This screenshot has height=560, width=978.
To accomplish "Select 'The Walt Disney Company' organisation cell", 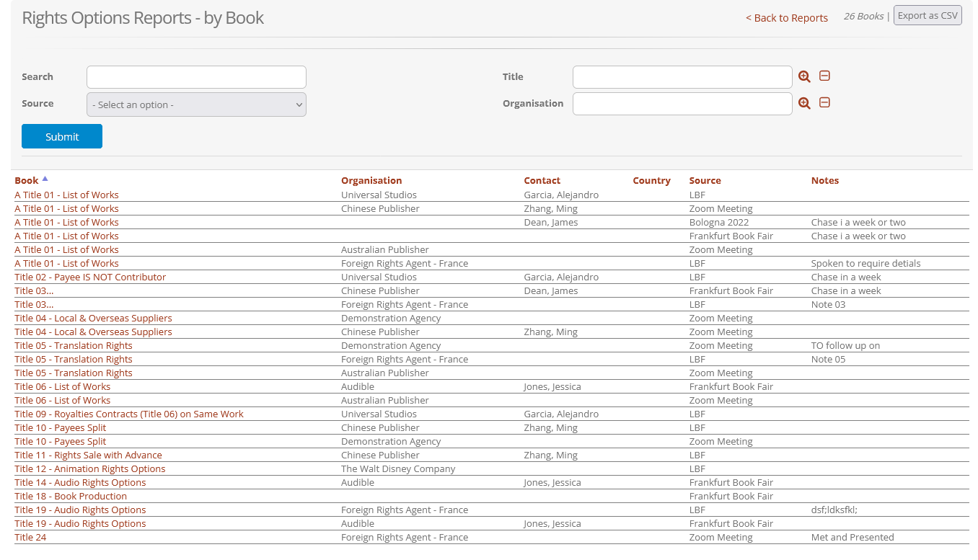I will click(x=398, y=468).
